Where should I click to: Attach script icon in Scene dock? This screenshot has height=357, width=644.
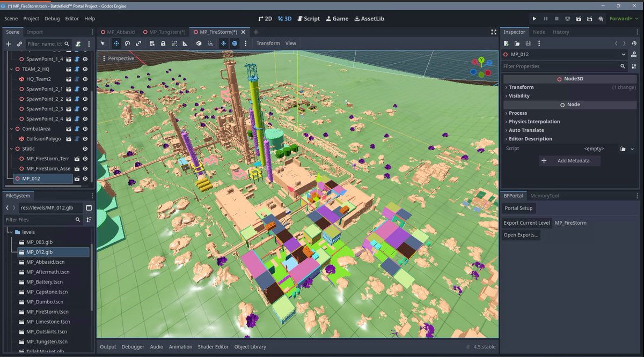coord(78,44)
